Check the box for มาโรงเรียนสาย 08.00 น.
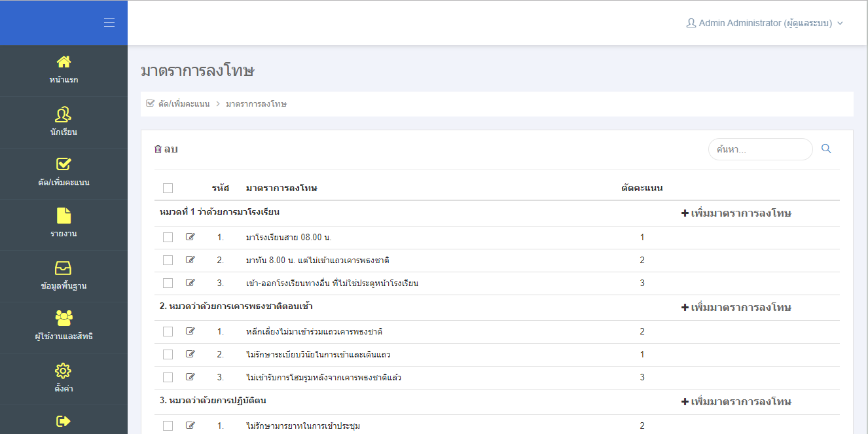Image resolution: width=868 pixels, height=434 pixels. 168,238
